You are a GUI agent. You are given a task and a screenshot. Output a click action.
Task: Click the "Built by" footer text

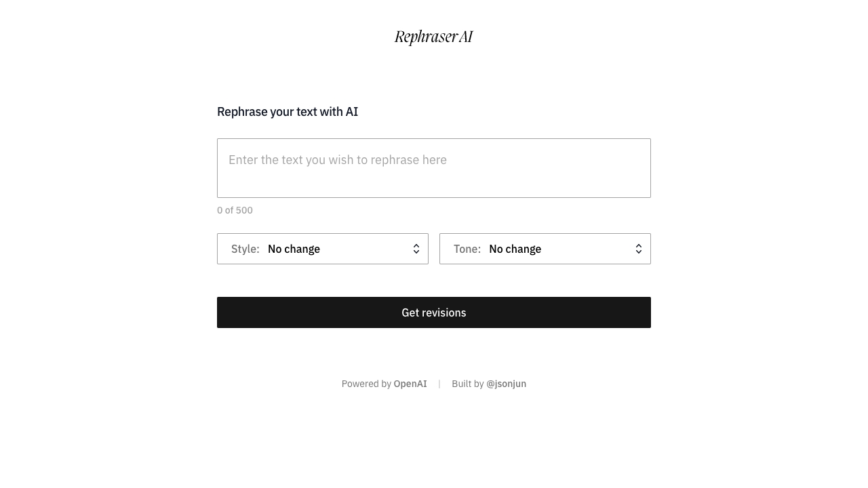click(468, 384)
